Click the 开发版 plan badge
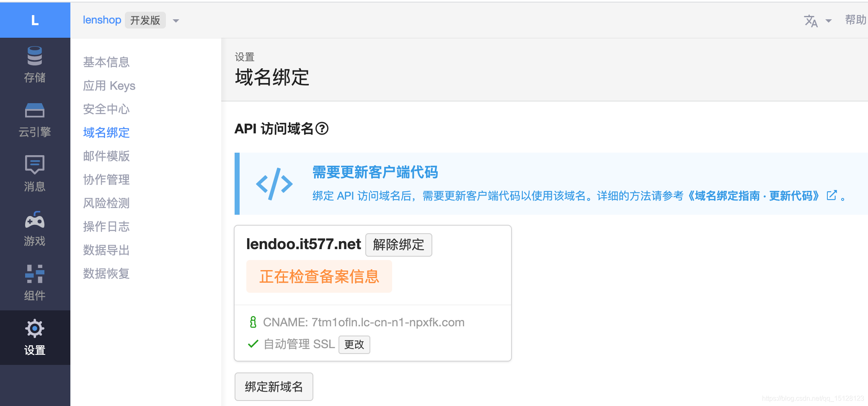The image size is (868, 406). click(145, 20)
